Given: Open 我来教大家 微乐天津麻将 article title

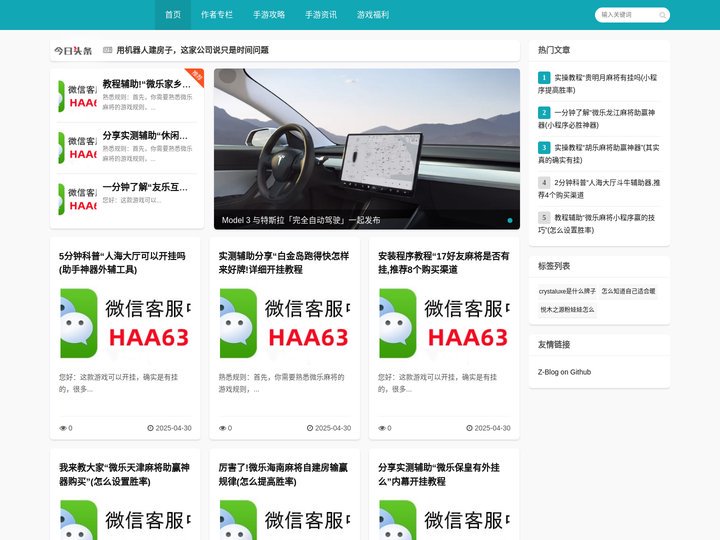Looking at the screenshot, I should (124, 474).
